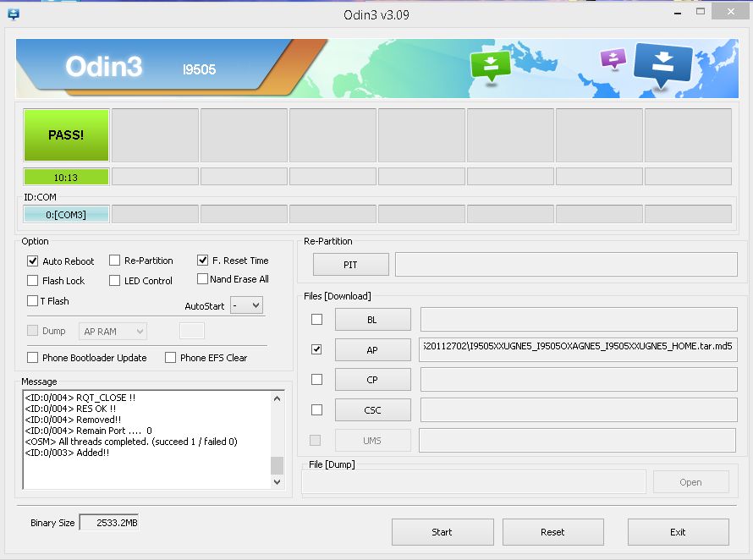Open the AutoStart dropdown

pyautogui.click(x=246, y=305)
